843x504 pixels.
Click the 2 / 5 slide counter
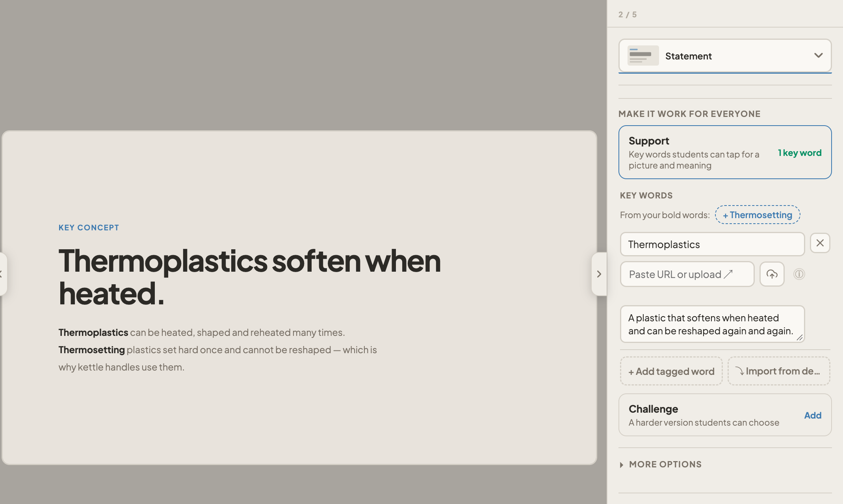tap(628, 15)
